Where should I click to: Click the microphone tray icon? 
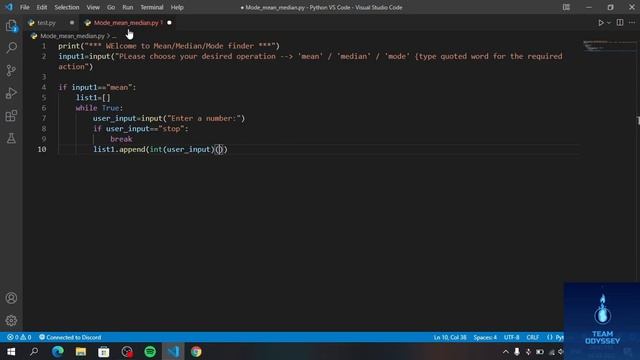pos(517,351)
